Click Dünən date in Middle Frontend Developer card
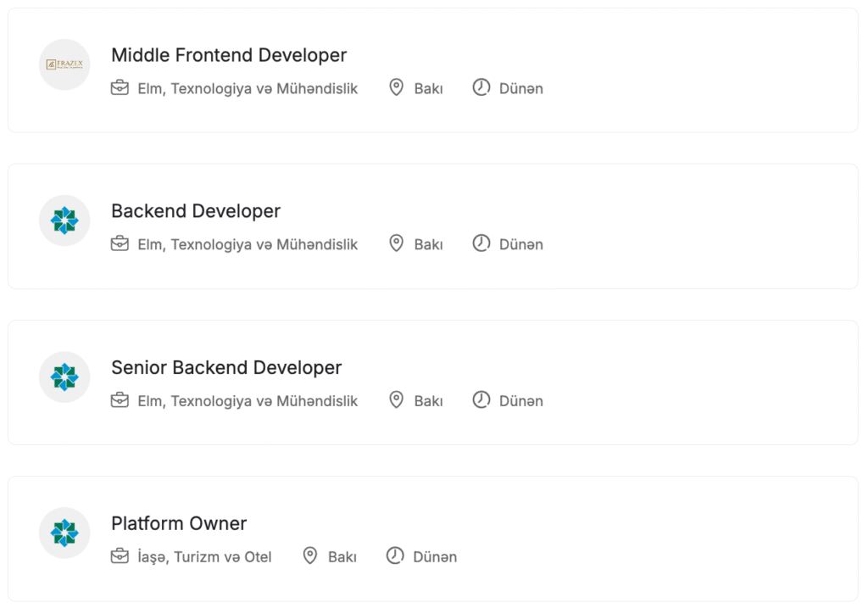 pos(521,88)
